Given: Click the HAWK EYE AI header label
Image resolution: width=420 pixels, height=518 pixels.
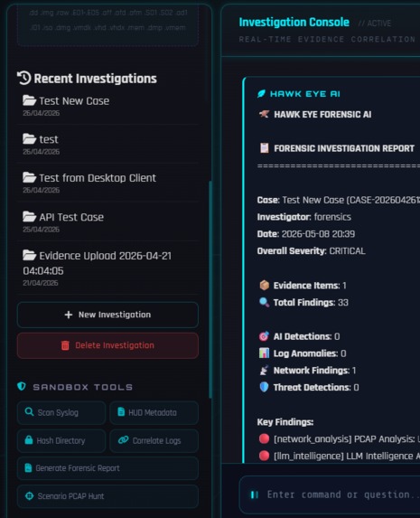Looking at the screenshot, I should pyautogui.click(x=305, y=94).
